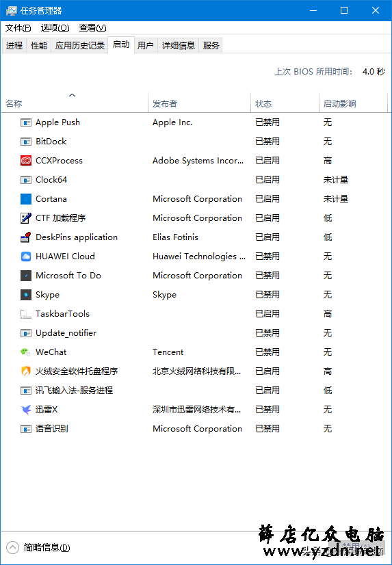Image resolution: width=392 pixels, height=565 pixels.
Task: Click the Clock64 entry icon
Action: point(25,180)
